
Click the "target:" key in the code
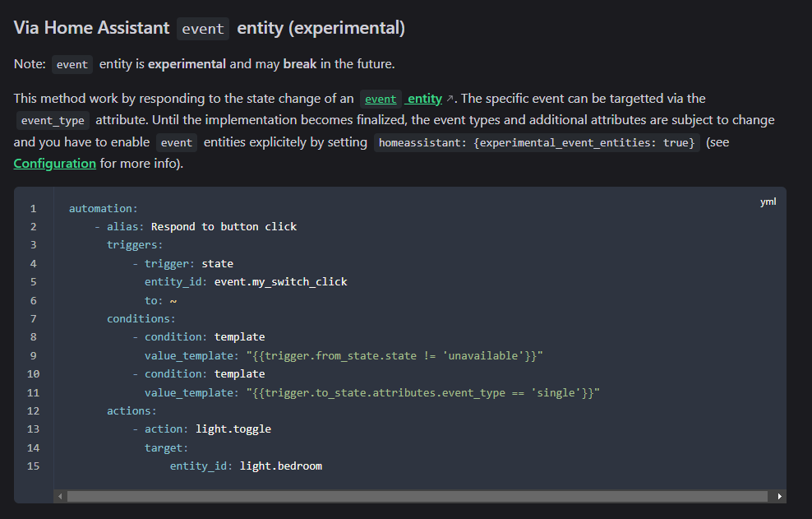(166, 447)
